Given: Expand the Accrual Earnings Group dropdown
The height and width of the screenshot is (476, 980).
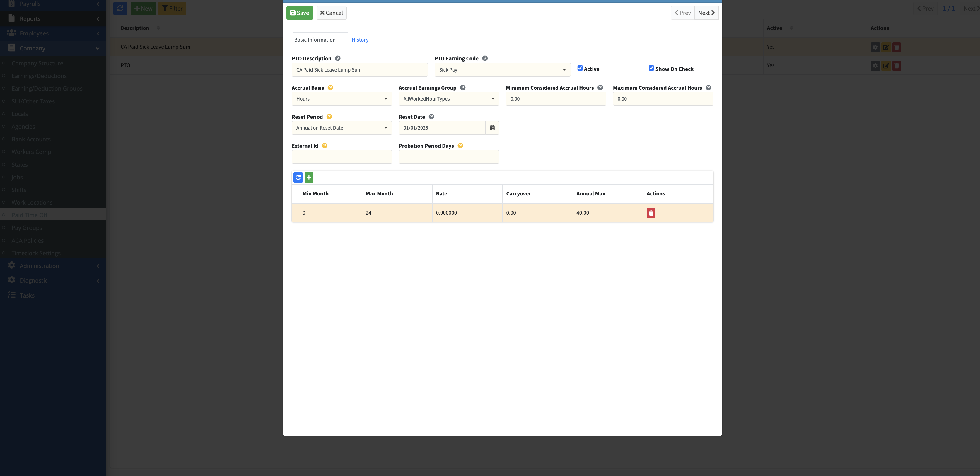Looking at the screenshot, I should click(493, 98).
